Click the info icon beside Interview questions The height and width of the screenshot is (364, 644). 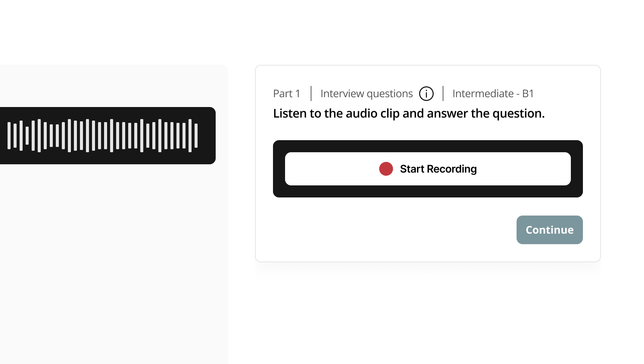pos(426,93)
